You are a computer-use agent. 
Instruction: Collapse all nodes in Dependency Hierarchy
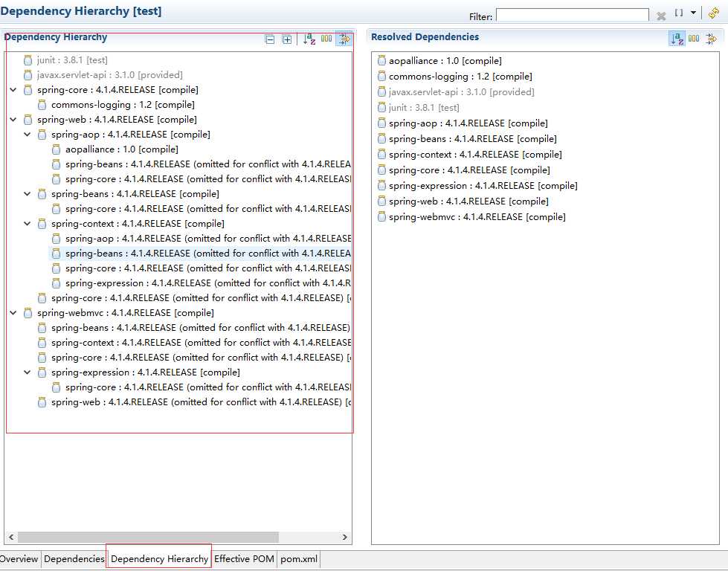(x=270, y=39)
